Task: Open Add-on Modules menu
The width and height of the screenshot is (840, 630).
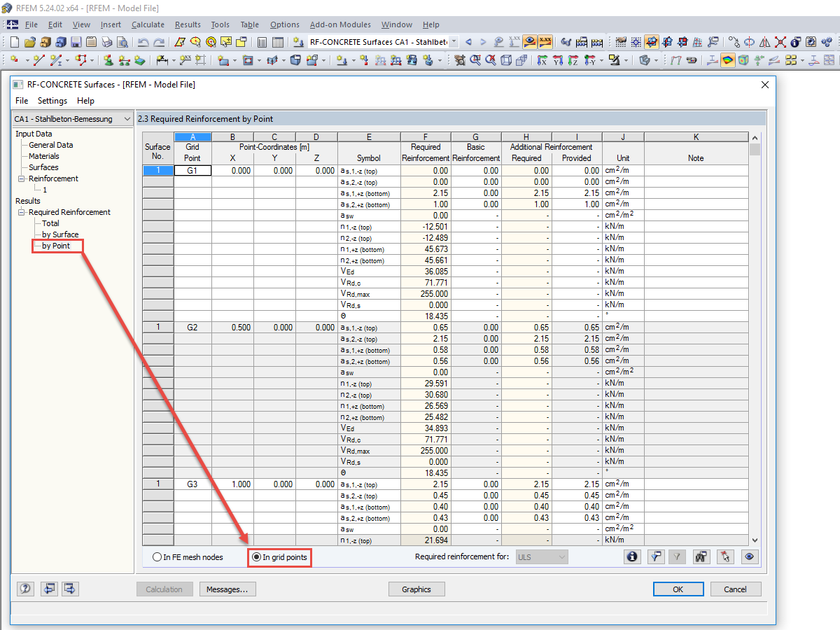Action: (340, 24)
